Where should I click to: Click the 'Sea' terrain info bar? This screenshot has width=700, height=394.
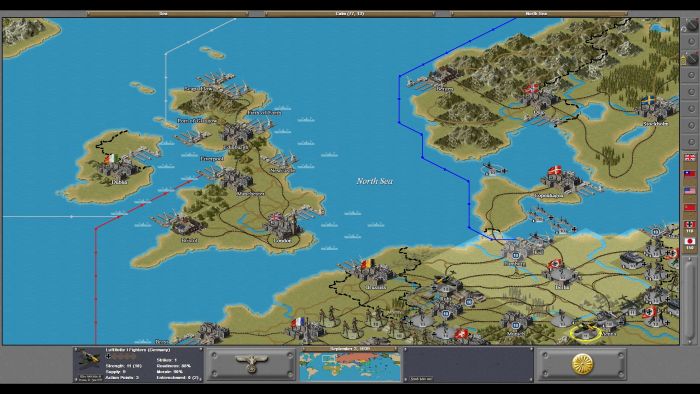coord(167,14)
